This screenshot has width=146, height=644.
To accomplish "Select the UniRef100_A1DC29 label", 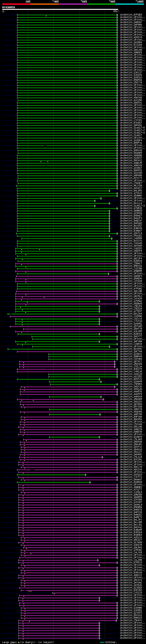I will (x=131, y=374).
